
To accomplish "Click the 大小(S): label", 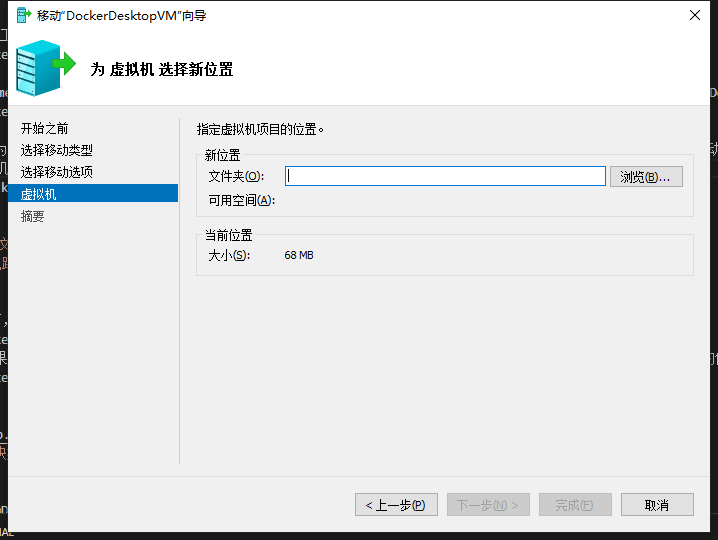I will click(228, 255).
